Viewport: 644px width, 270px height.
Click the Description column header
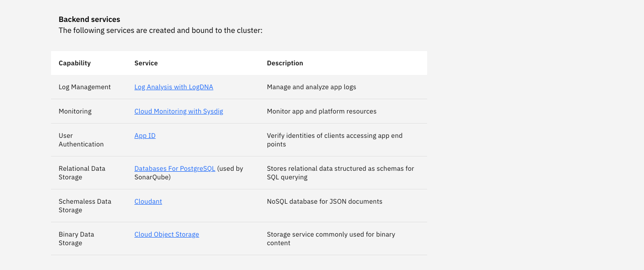tap(285, 63)
